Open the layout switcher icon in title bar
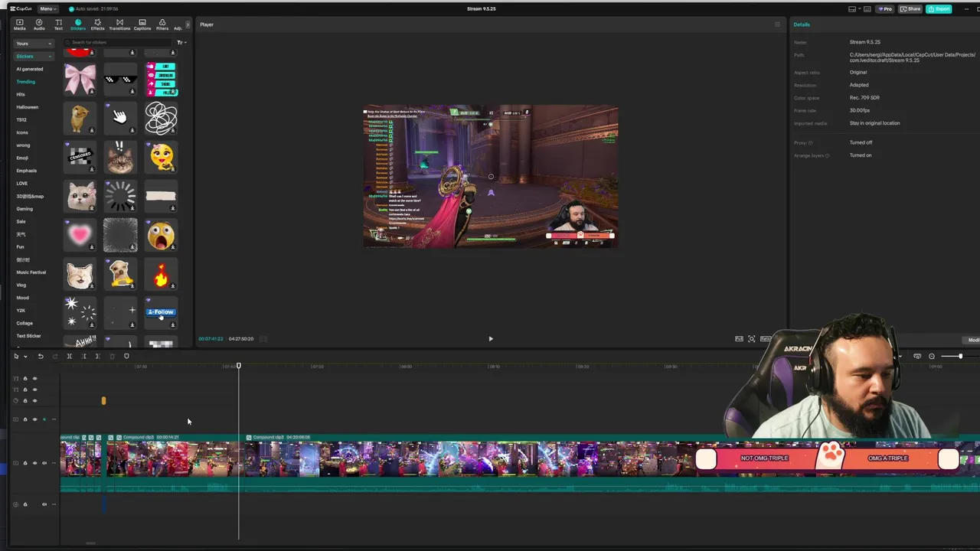Image resolution: width=980 pixels, height=551 pixels. click(x=853, y=9)
